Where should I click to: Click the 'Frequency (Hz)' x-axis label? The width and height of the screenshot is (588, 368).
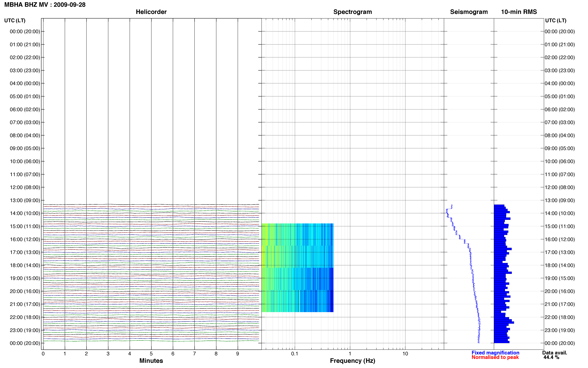click(x=352, y=361)
